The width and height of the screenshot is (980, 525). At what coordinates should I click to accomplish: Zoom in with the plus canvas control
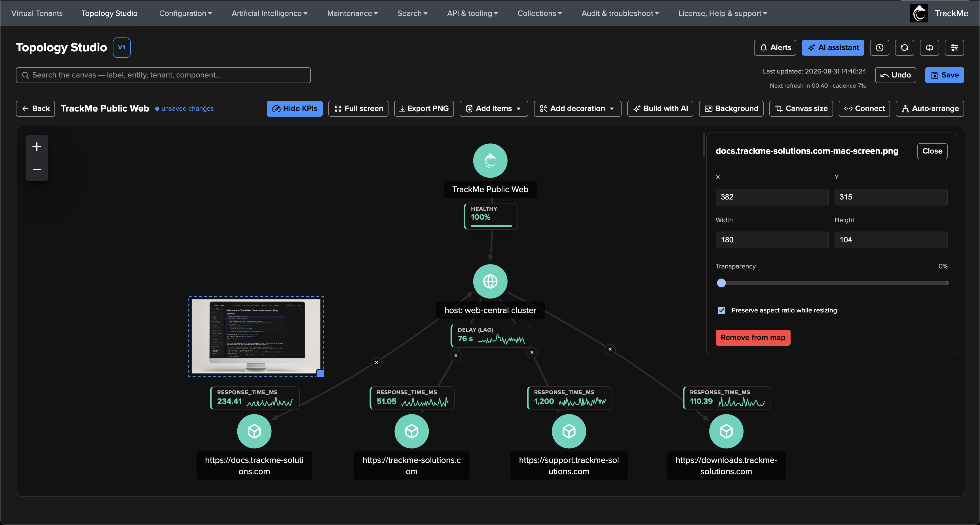coord(37,146)
